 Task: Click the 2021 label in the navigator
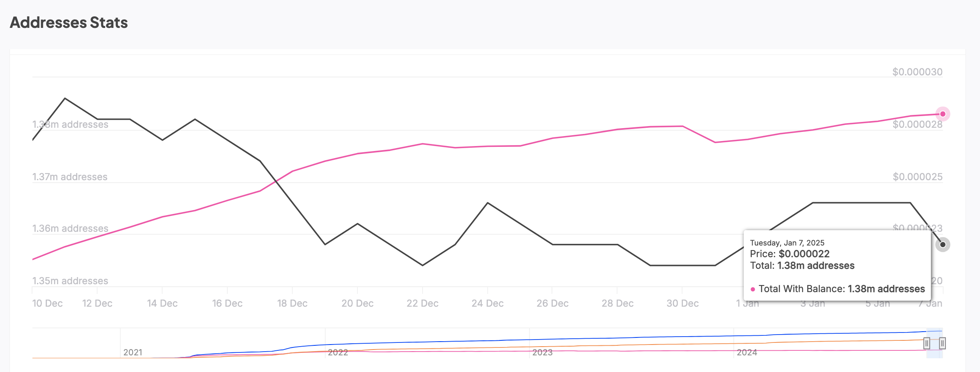coord(133,352)
